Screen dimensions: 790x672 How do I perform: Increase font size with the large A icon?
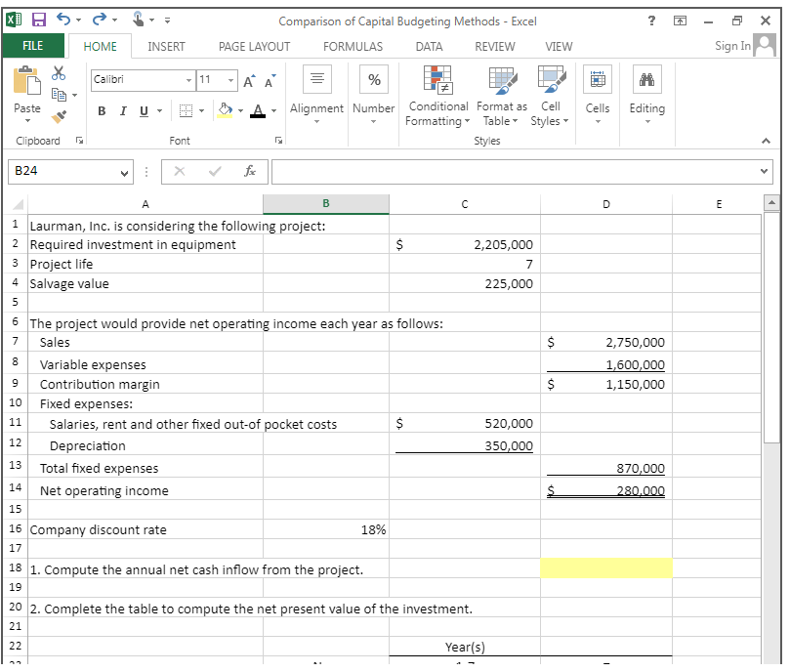[x=249, y=81]
